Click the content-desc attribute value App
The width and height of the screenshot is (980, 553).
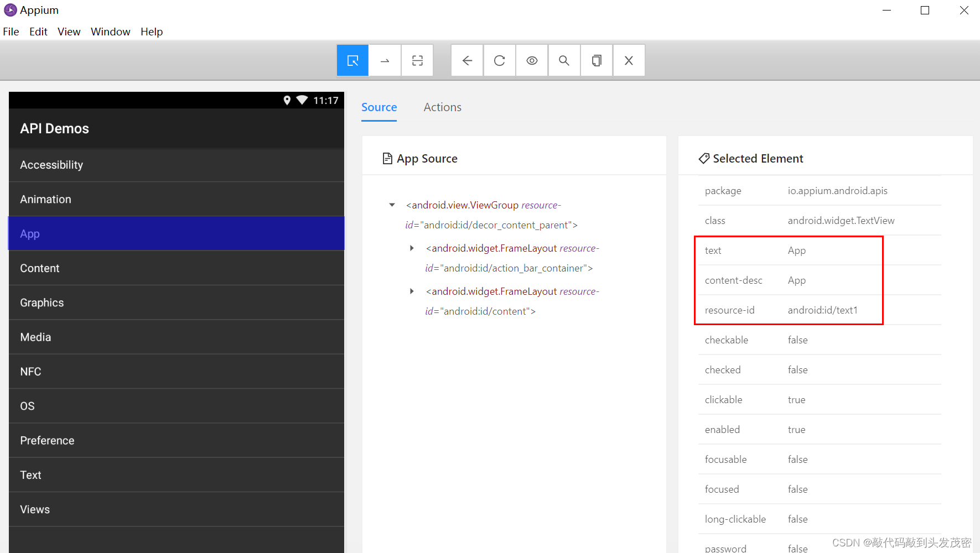pos(797,280)
